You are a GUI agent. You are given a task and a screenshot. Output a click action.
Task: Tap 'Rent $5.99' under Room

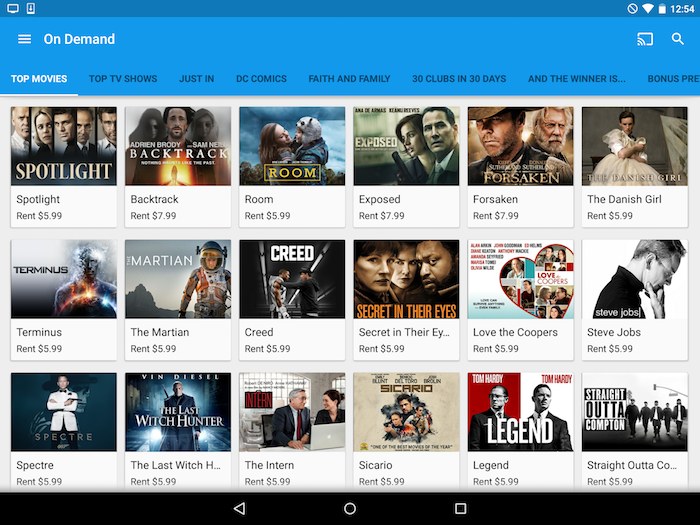(267, 216)
